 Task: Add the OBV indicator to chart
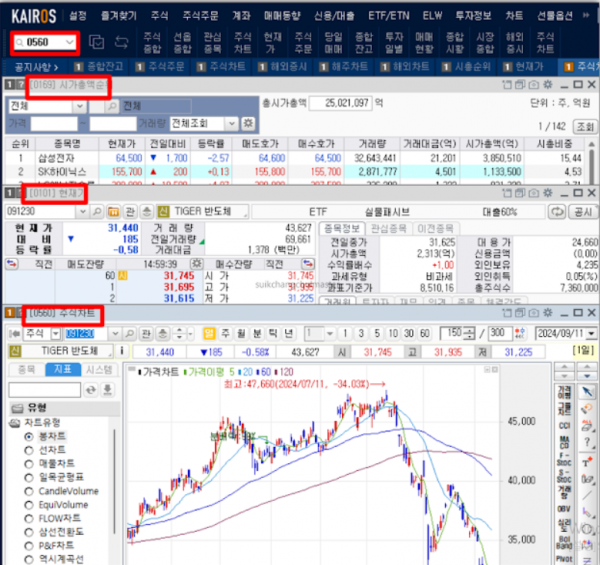pyautogui.click(x=564, y=509)
